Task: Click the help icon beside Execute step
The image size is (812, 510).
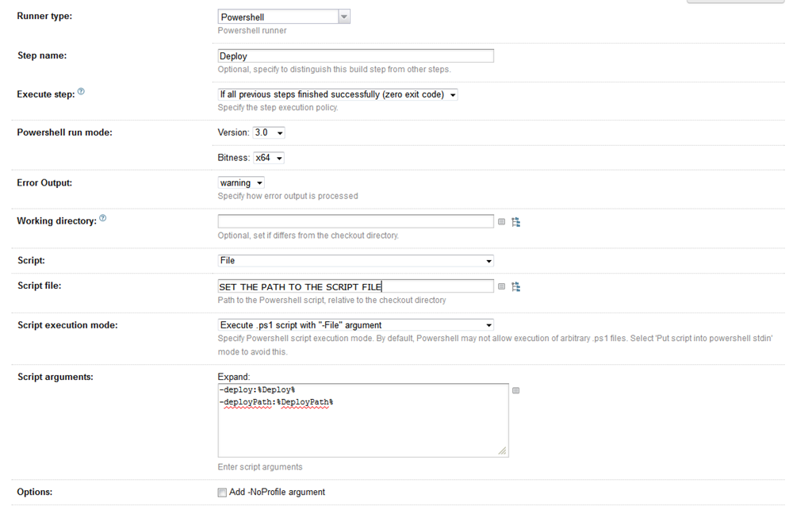Action: pos(81,92)
